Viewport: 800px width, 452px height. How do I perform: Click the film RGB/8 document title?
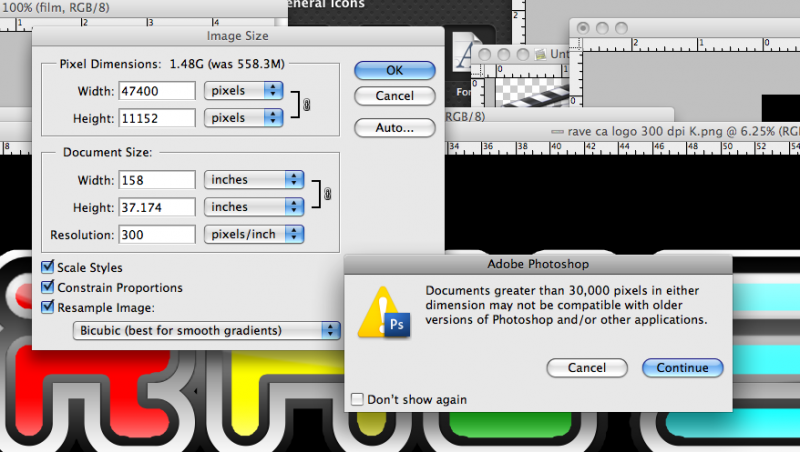56,8
